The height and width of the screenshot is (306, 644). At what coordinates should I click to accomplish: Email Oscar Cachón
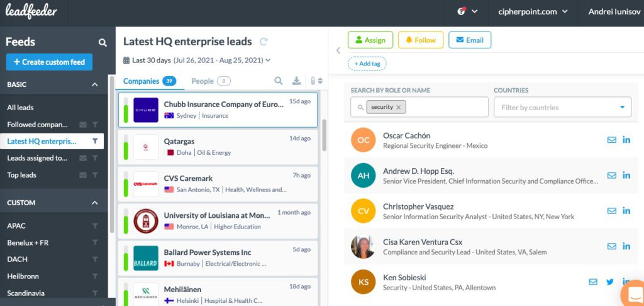tap(611, 139)
